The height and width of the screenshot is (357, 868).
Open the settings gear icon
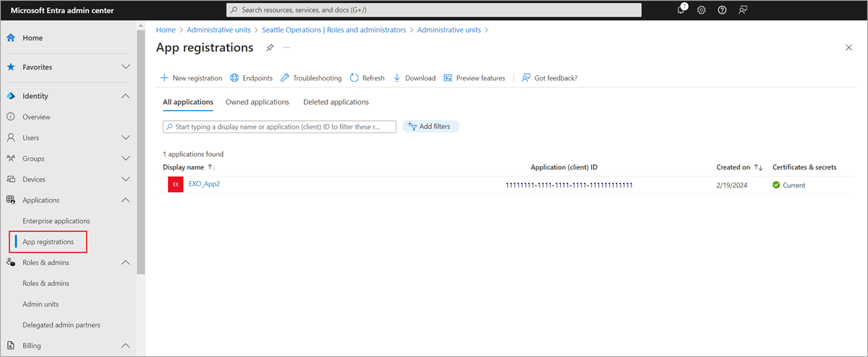(x=702, y=9)
